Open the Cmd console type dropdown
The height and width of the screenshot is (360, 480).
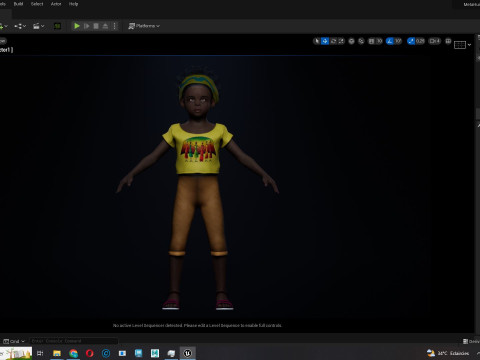tap(14, 341)
